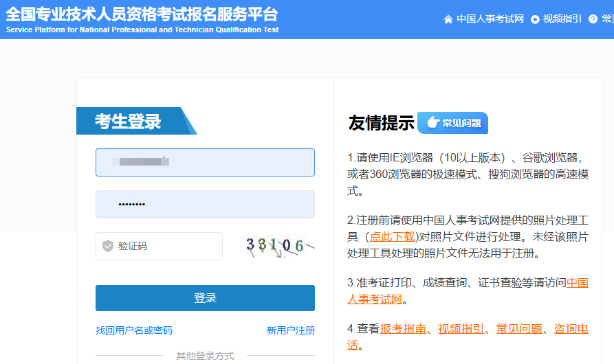The image size is (614, 364).
Task: Open 新用户注册 link
Action: (x=290, y=330)
